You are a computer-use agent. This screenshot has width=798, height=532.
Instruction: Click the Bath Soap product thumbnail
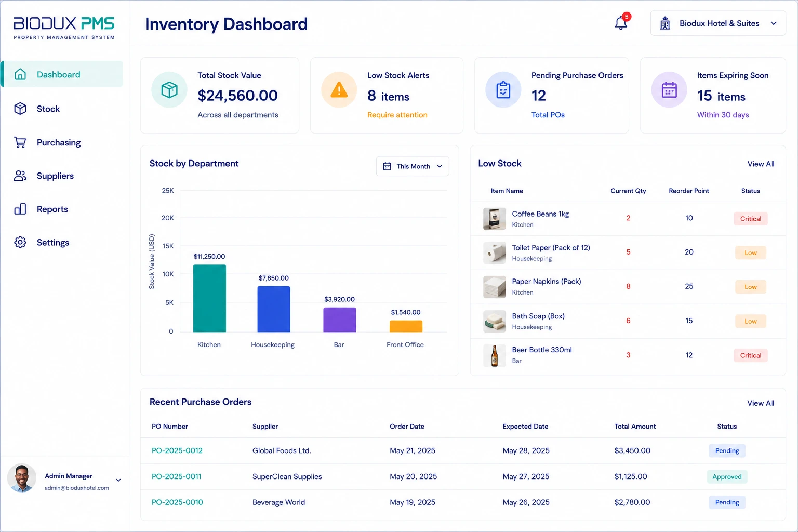[x=495, y=321]
